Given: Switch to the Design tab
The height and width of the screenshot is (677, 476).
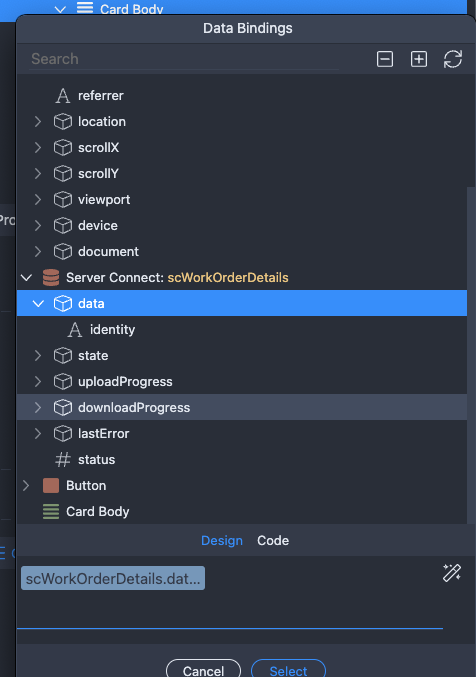Looking at the screenshot, I should pyautogui.click(x=222, y=541).
